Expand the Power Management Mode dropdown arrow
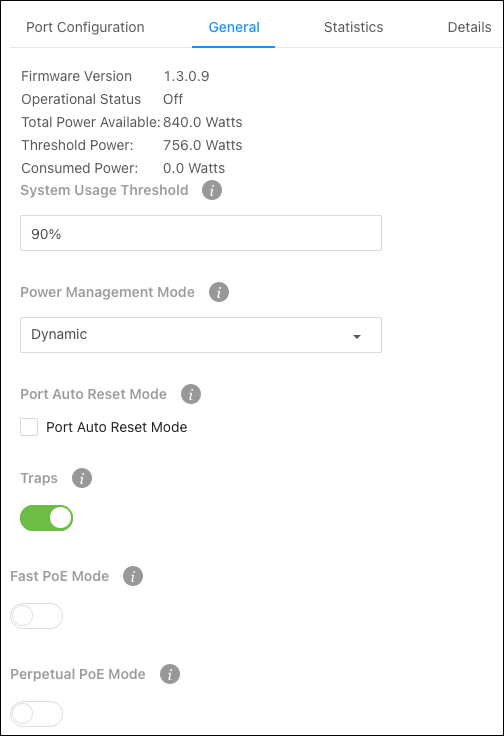 tap(357, 336)
